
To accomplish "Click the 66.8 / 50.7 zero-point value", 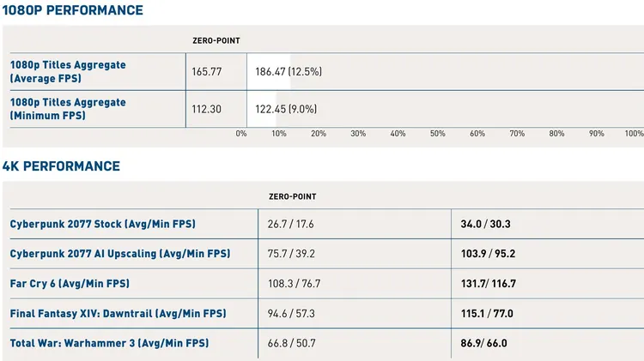I will click(x=292, y=343).
